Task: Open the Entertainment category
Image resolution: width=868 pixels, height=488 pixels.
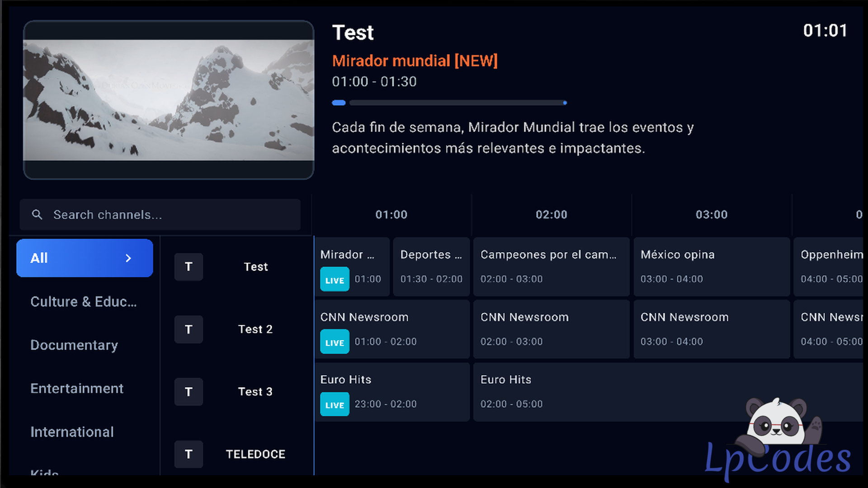Action: coord(77,389)
